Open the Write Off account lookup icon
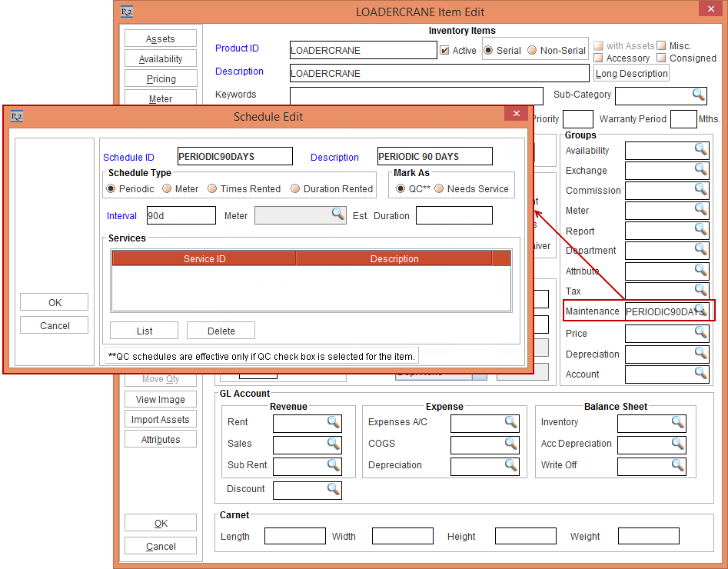This screenshot has width=728, height=569. click(677, 465)
